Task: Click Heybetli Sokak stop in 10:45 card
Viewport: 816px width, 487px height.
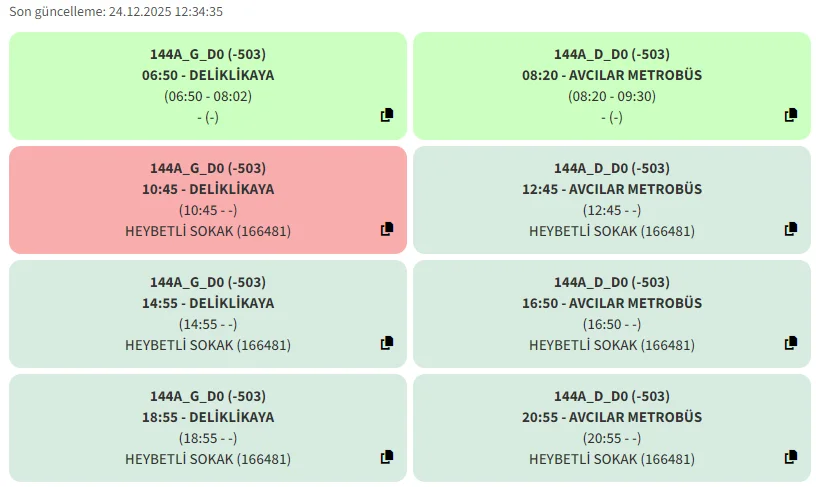Action: pos(208,231)
